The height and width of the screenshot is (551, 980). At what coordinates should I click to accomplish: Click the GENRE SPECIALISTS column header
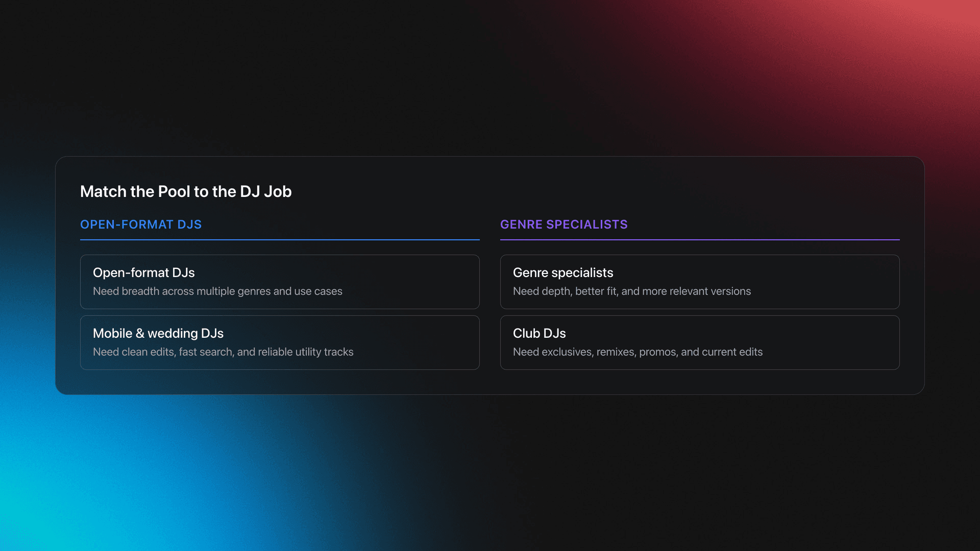pyautogui.click(x=564, y=224)
